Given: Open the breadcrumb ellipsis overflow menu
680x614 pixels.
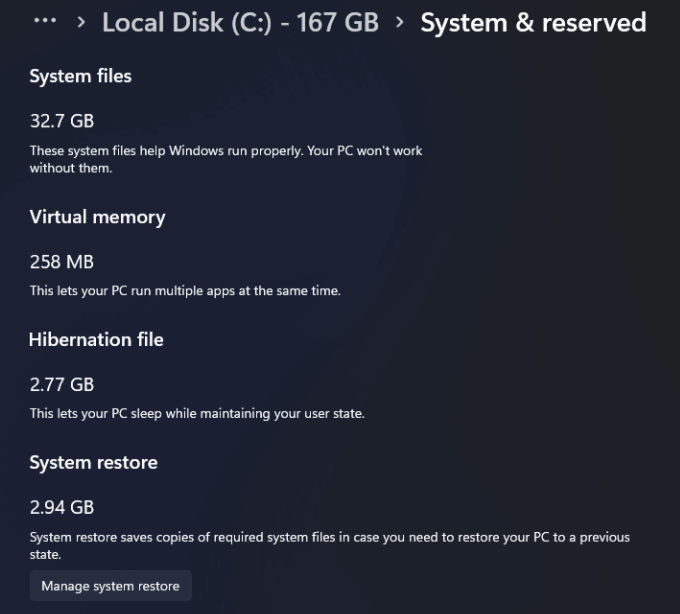Looking at the screenshot, I should 45,21.
